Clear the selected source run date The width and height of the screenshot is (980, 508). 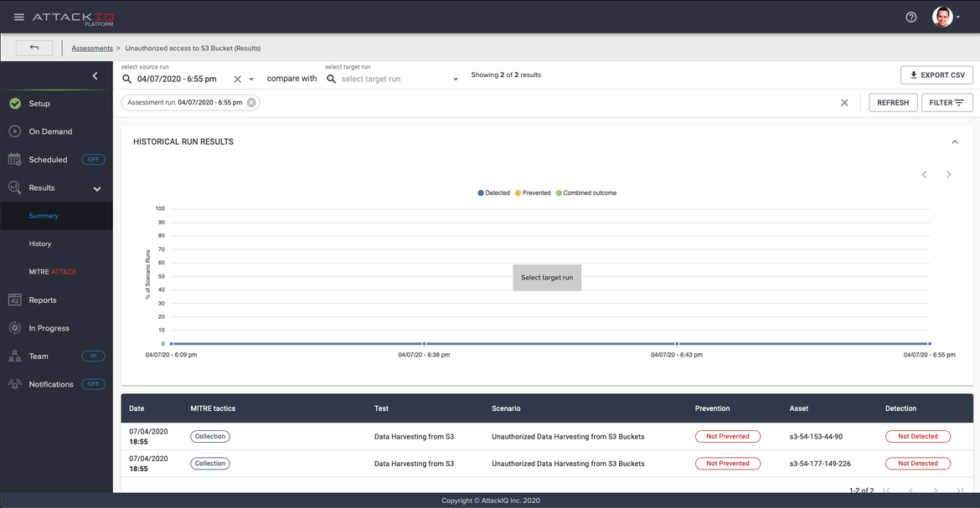(237, 79)
